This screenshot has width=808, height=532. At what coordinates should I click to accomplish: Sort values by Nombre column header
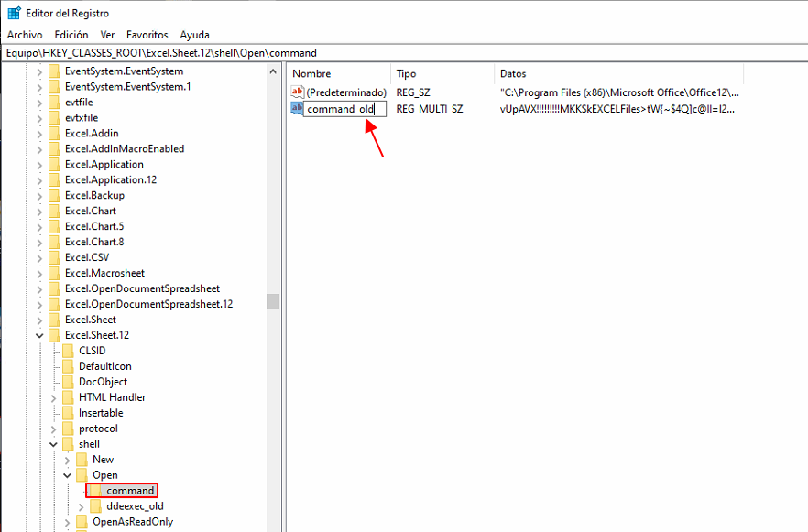(339, 73)
